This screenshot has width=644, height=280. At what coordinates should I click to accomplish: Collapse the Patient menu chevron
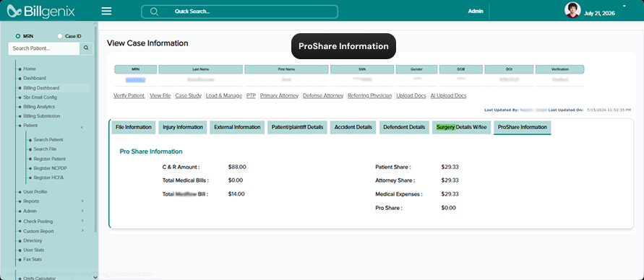82,128
